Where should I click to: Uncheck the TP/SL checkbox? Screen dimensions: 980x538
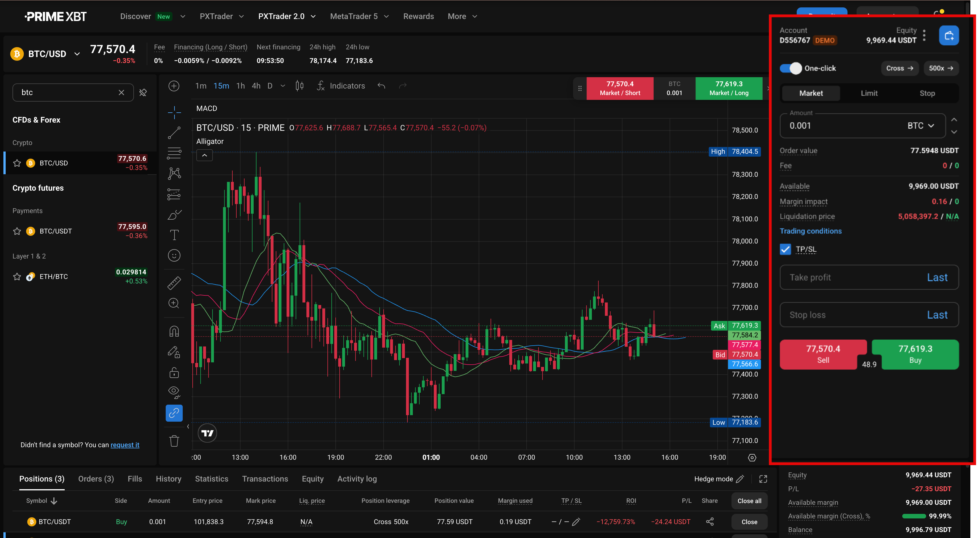pyautogui.click(x=785, y=250)
